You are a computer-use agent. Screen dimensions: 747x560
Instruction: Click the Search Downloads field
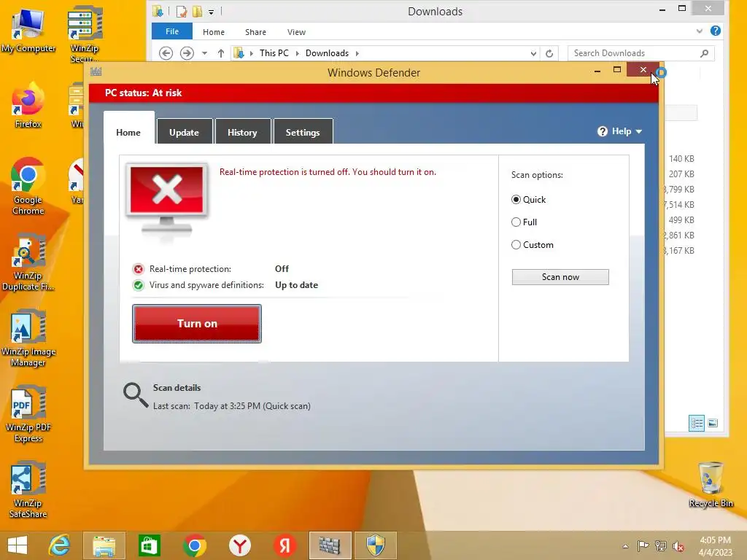coord(641,53)
